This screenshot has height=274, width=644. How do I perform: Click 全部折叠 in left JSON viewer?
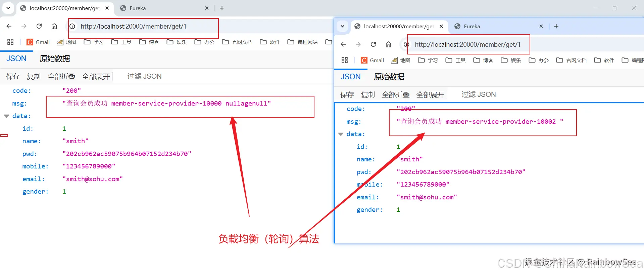(61, 77)
